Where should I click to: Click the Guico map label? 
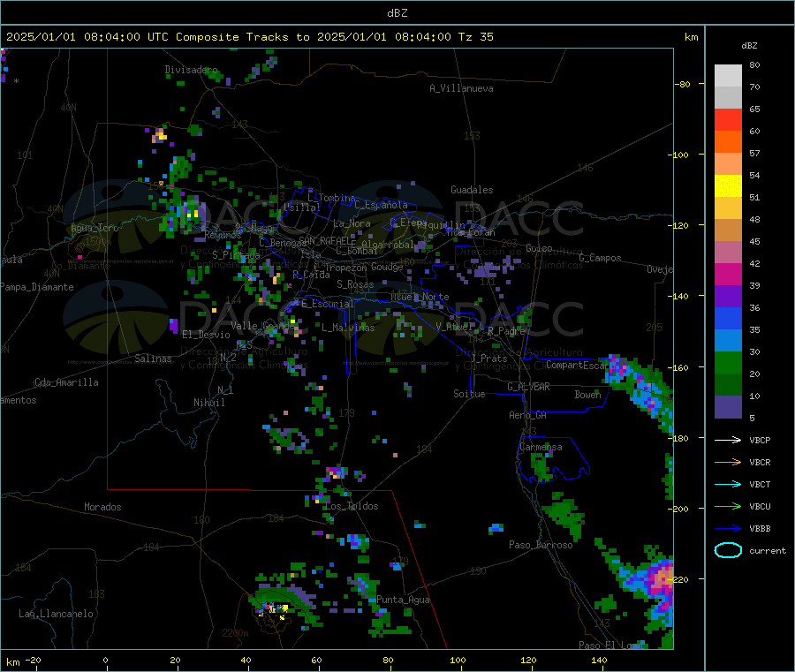click(x=539, y=248)
